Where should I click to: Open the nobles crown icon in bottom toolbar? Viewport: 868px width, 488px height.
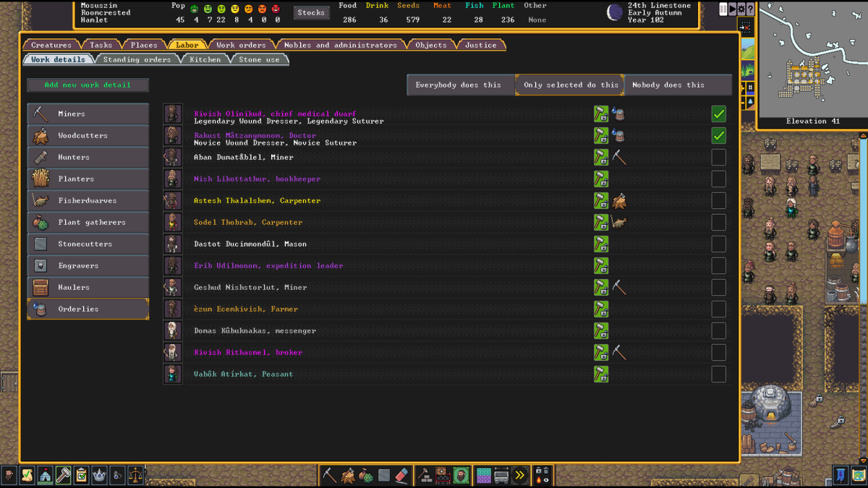tap(99, 476)
